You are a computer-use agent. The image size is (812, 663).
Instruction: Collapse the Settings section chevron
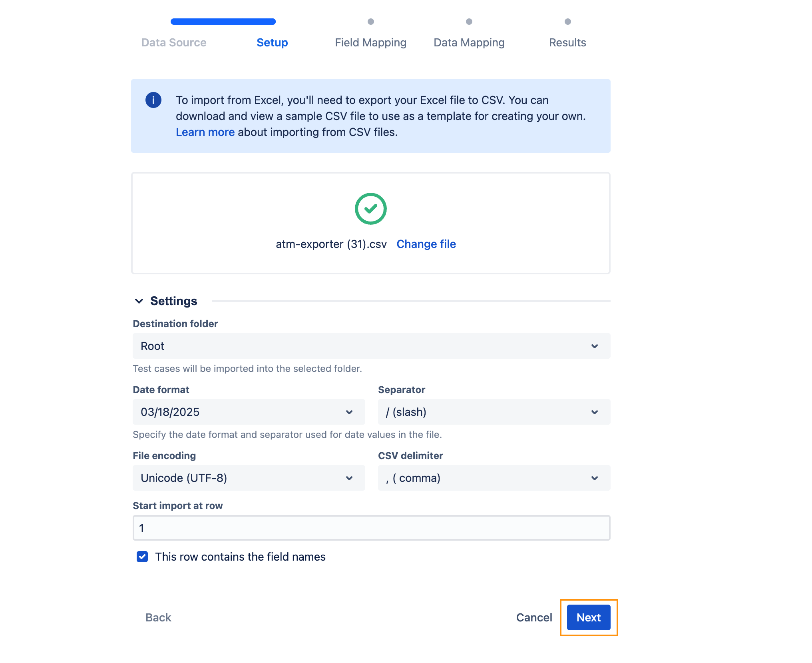pyautogui.click(x=139, y=301)
